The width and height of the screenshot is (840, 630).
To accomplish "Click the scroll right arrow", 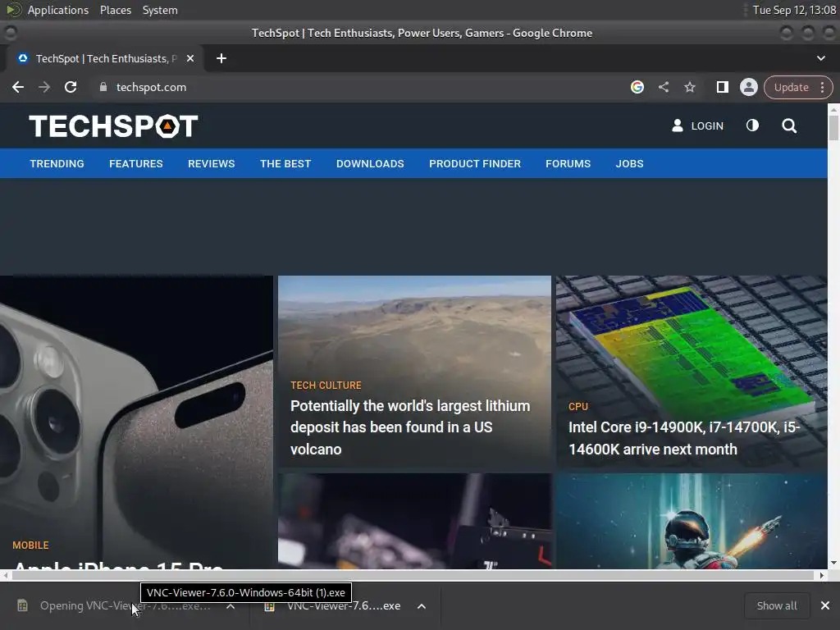I will 822,575.
